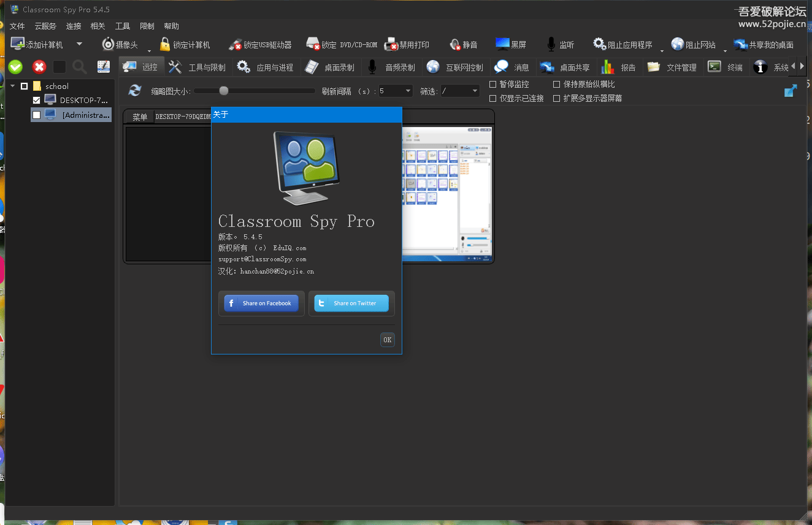Image resolution: width=812 pixels, height=525 pixels.
Task: Open the 音频录制 tab
Action: click(x=391, y=67)
